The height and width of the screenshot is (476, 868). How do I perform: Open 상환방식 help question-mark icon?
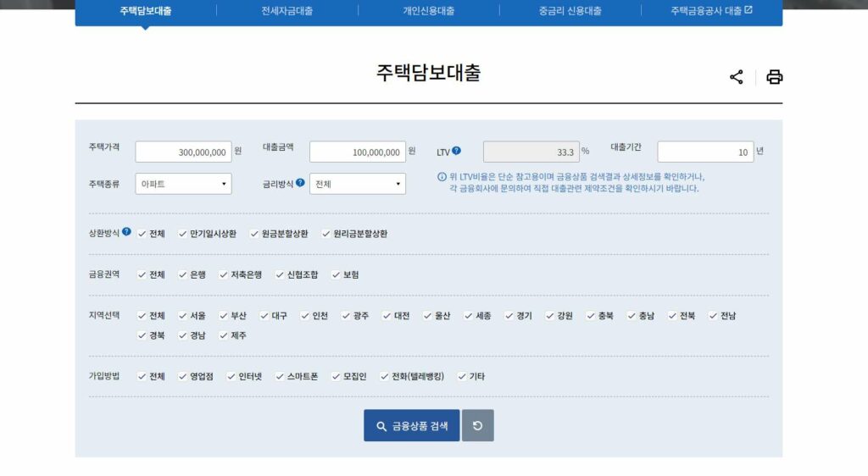pyautogui.click(x=127, y=231)
